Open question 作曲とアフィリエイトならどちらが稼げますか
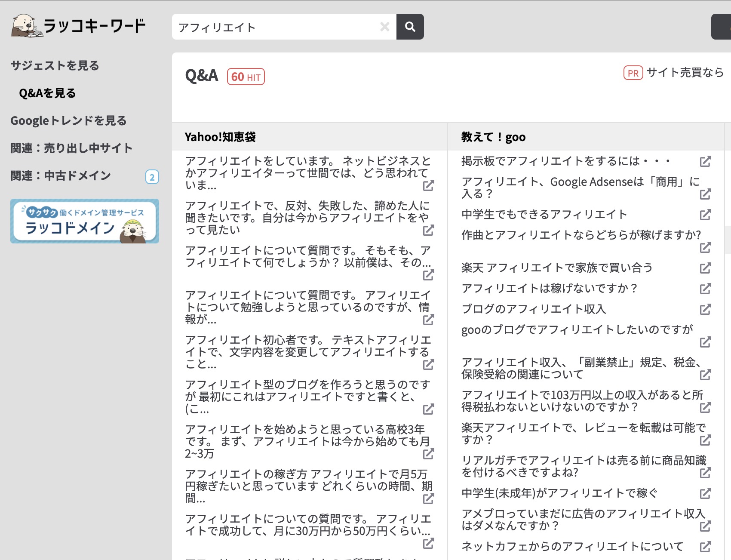The width and height of the screenshot is (731, 560). pyautogui.click(x=581, y=235)
